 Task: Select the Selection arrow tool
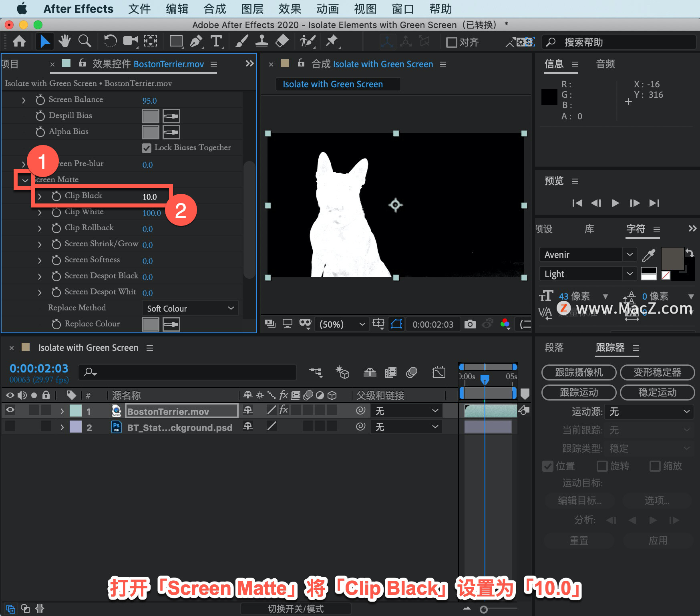(x=45, y=42)
